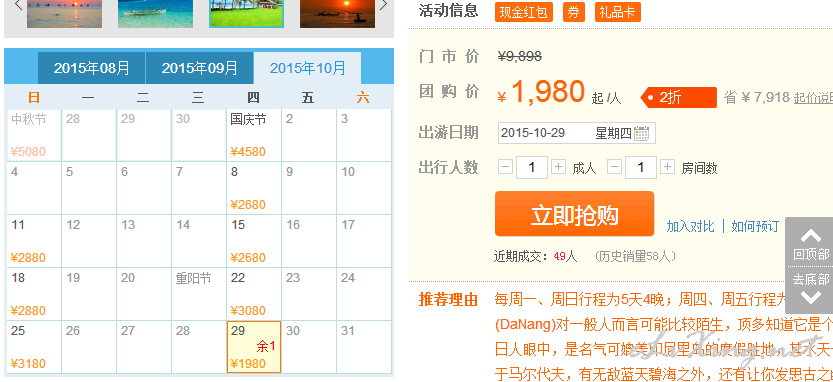Increase the room count with plus

667,167
